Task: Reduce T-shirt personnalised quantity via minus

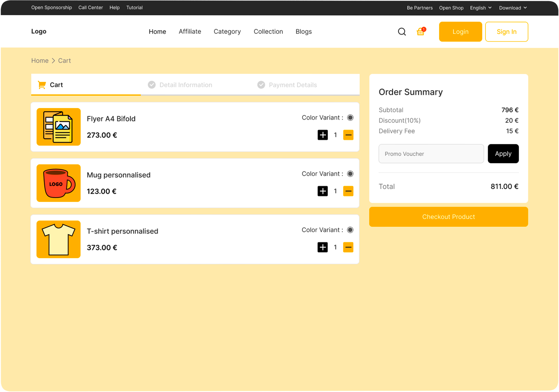Action: click(x=348, y=247)
